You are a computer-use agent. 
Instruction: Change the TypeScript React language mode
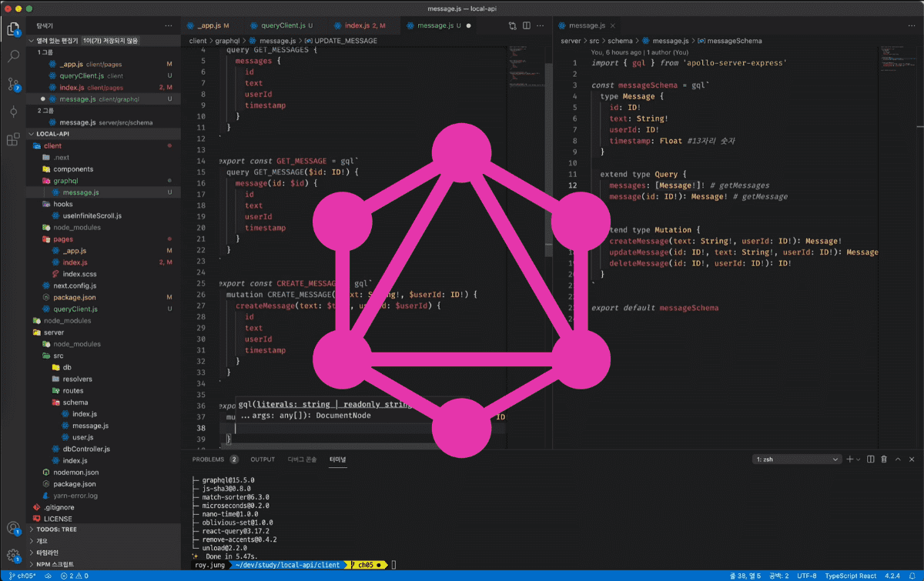(852, 576)
